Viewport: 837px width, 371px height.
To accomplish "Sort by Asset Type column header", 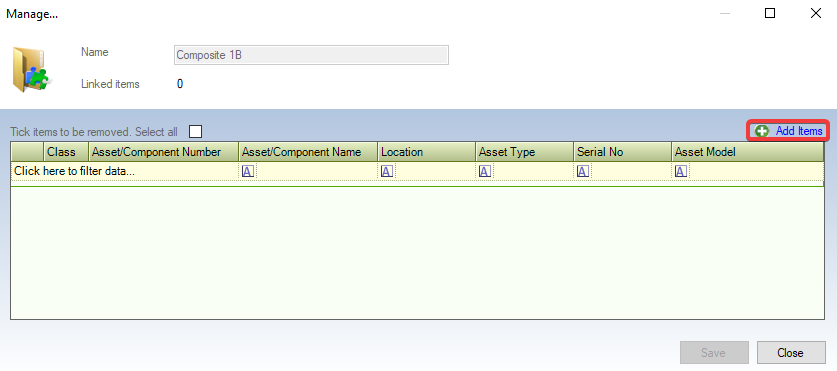I will [x=525, y=152].
